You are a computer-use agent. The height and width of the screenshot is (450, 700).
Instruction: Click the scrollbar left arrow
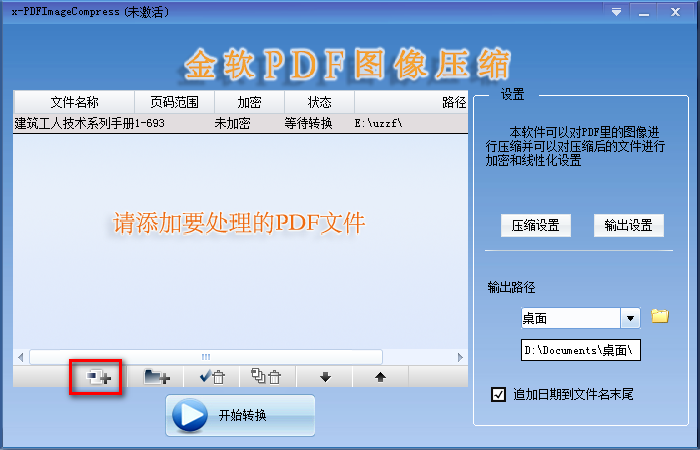(21, 357)
